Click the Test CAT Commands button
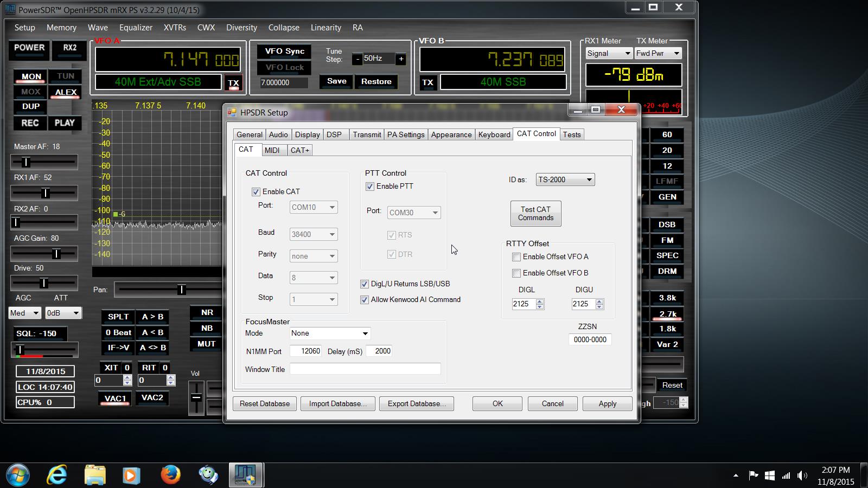 (x=535, y=214)
